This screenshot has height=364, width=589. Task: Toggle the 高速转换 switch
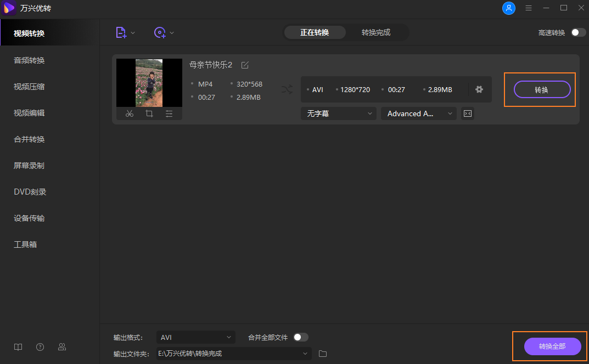point(578,33)
